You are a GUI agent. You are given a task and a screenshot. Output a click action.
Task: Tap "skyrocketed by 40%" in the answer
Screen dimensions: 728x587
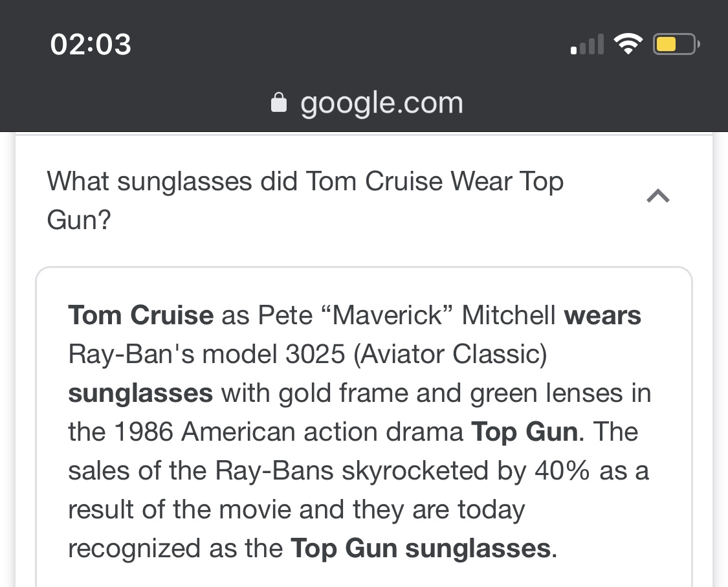pyautogui.click(x=466, y=471)
